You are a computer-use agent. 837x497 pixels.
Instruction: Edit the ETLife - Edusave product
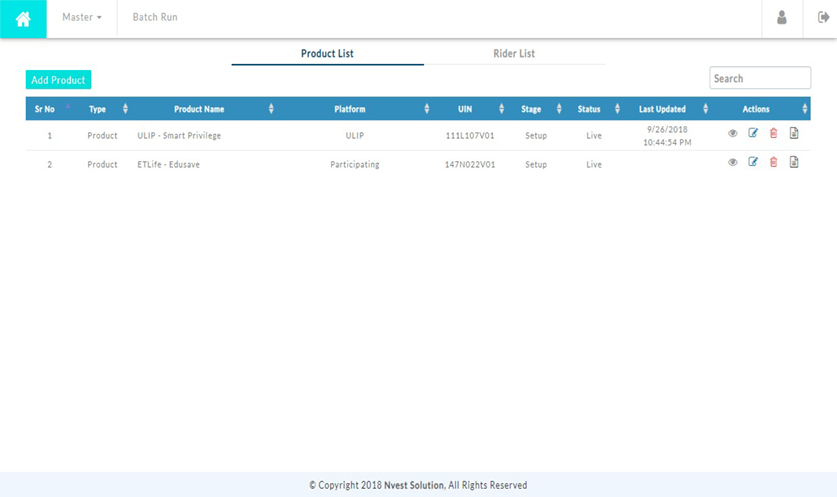[753, 163]
